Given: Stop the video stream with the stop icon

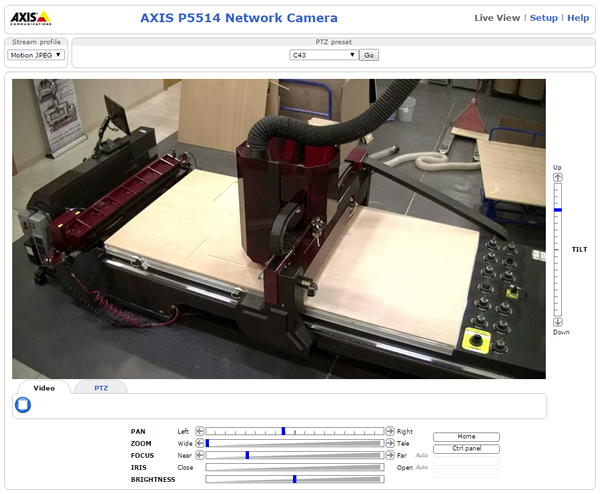Looking at the screenshot, I should [23, 405].
